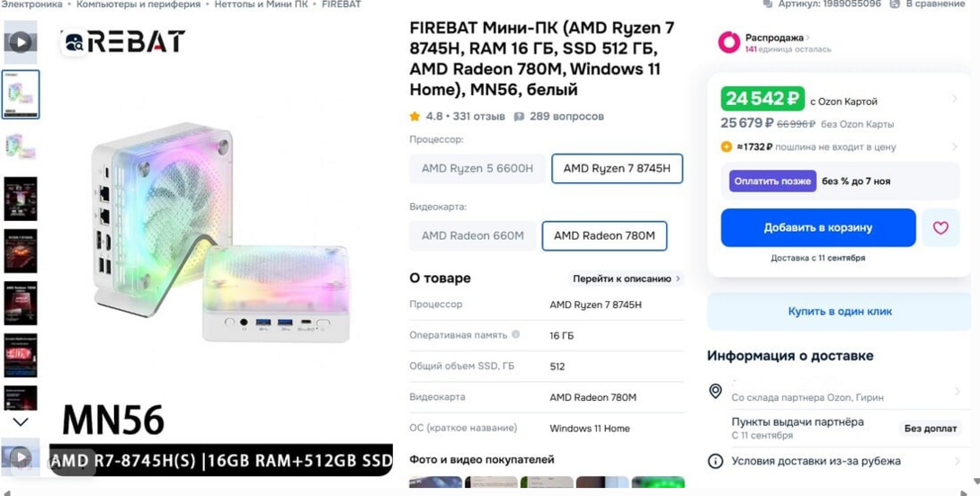Add item to favorites with heart icon

[x=940, y=228]
